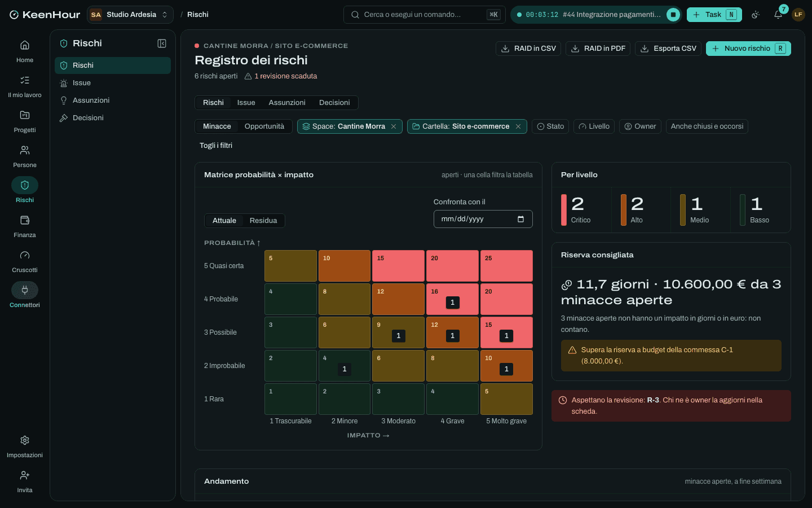Screen dimensions: 812x508
Task: Click the Nuovo rischio button
Action: click(748, 49)
